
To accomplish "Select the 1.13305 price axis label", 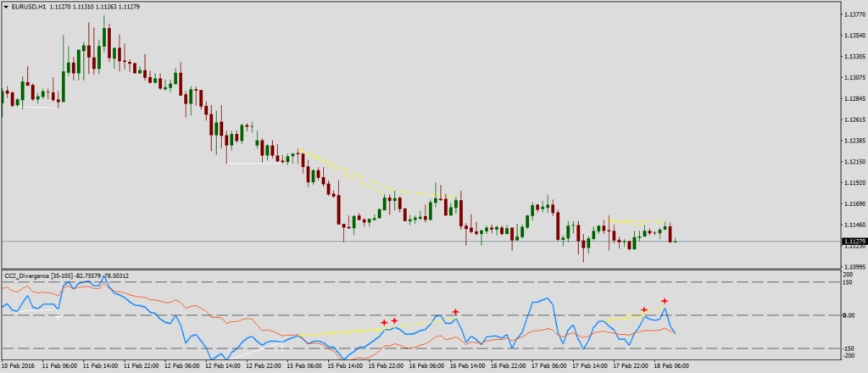I will coord(854,57).
